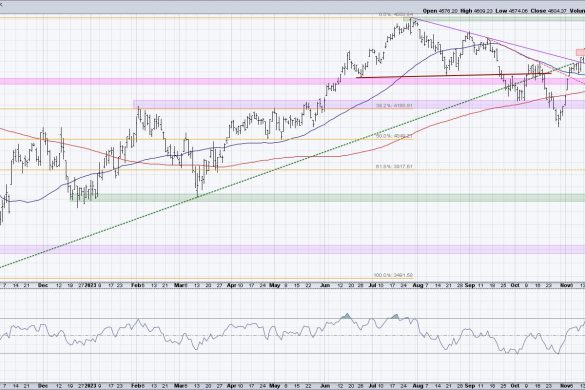Click the Close price readout in header
585x390 pixels.
point(548,11)
